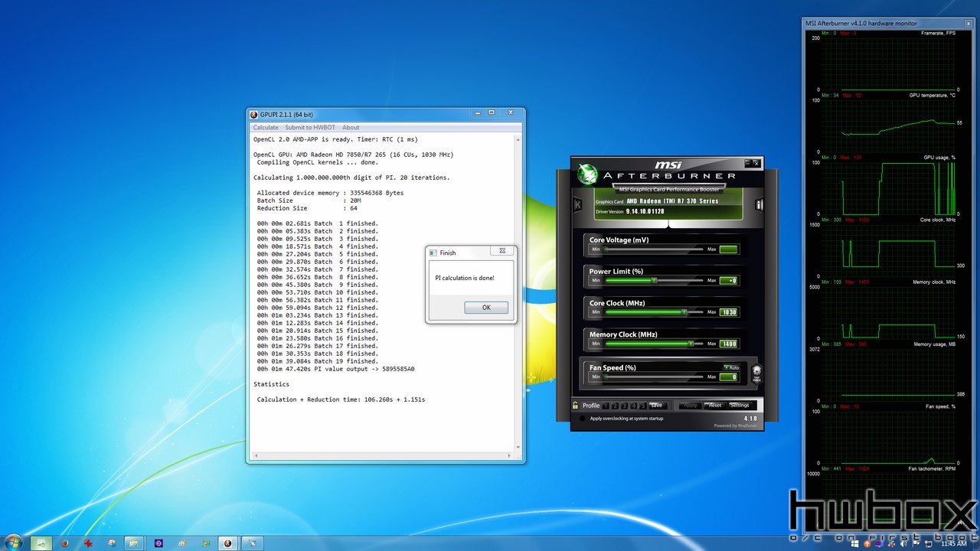Adjust the Core Voltage slider
The width and height of the screenshot is (980, 551).
click(x=652, y=249)
